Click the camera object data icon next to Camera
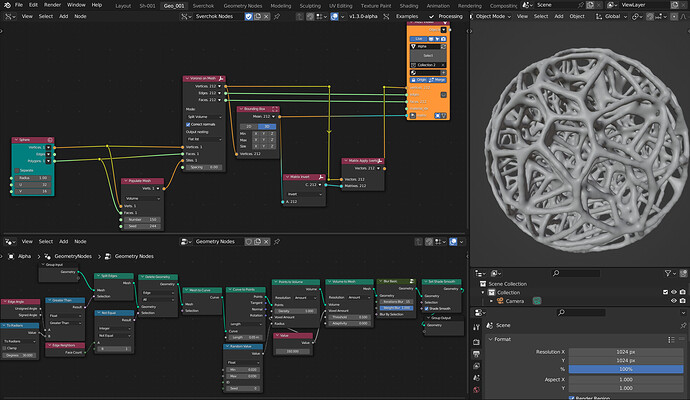The image size is (690, 400). click(x=537, y=301)
